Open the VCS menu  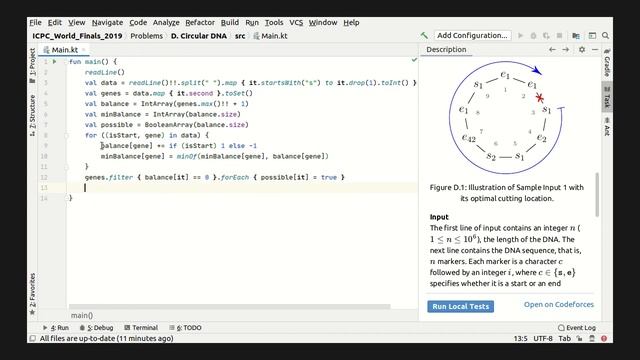[296, 22]
